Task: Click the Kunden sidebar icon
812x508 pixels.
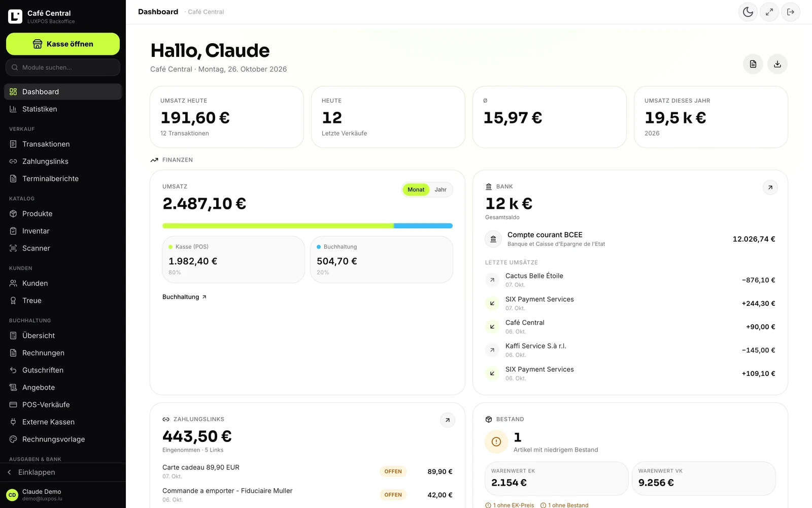Action: (13, 283)
